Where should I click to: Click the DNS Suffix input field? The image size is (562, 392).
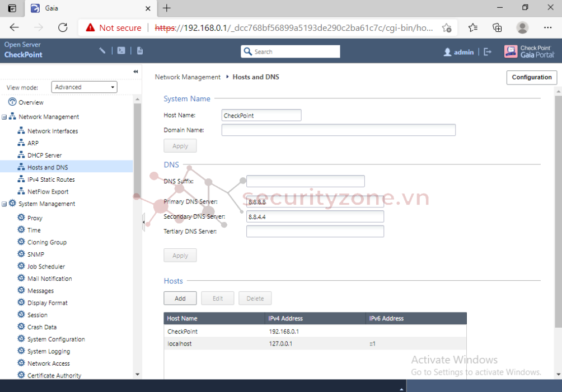coord(306,181)
